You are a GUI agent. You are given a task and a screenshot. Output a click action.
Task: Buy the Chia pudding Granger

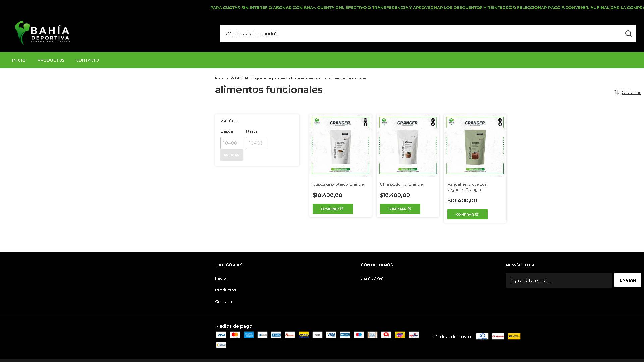click(400, 209)
